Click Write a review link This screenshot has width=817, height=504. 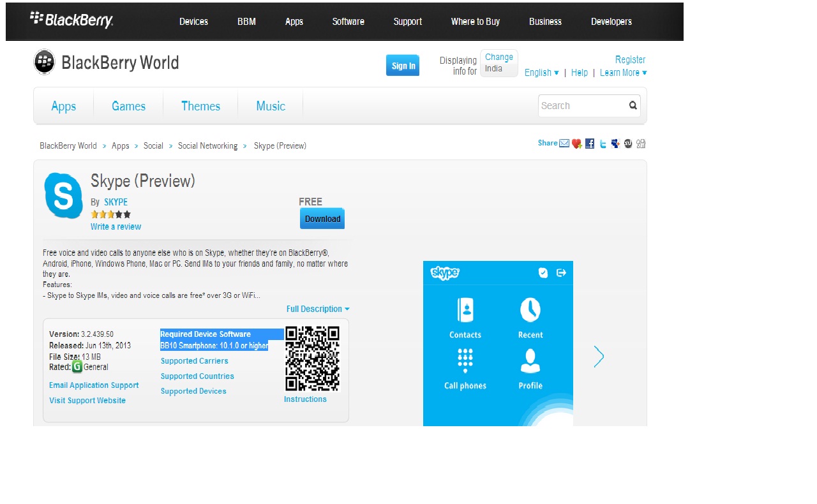116,226
